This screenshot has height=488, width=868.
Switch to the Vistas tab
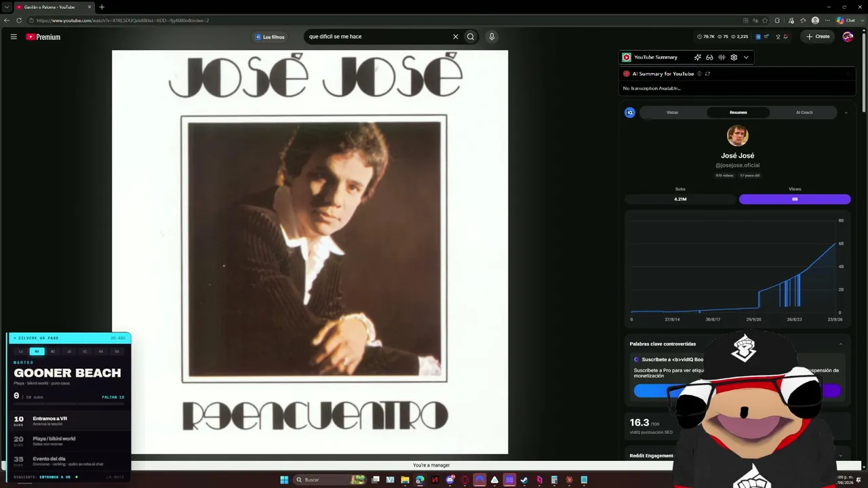click(672, 113)
